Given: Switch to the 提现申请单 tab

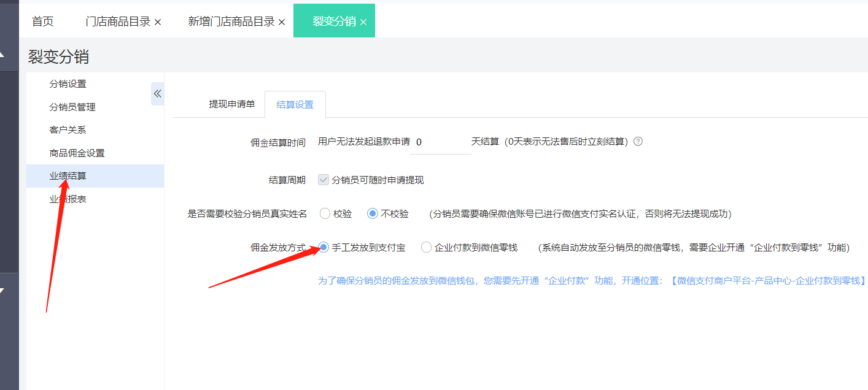Looking at the screenshot, I should [x=233, y=104].
